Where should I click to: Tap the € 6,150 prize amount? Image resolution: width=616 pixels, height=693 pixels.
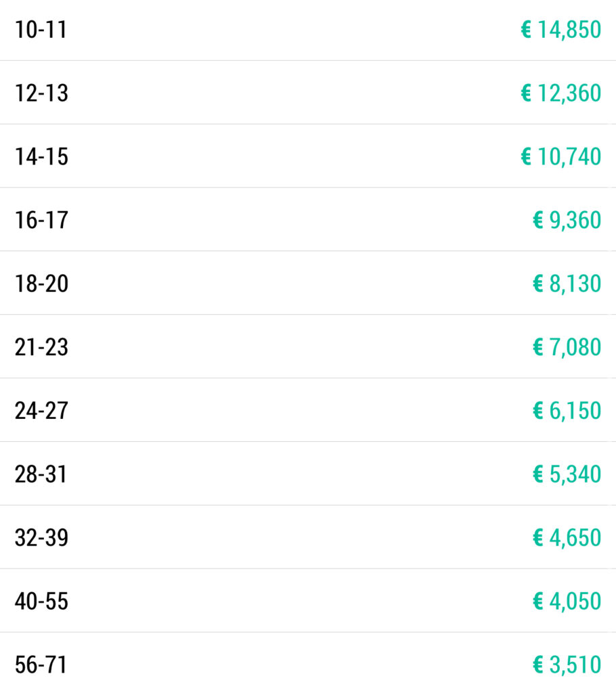567,411
